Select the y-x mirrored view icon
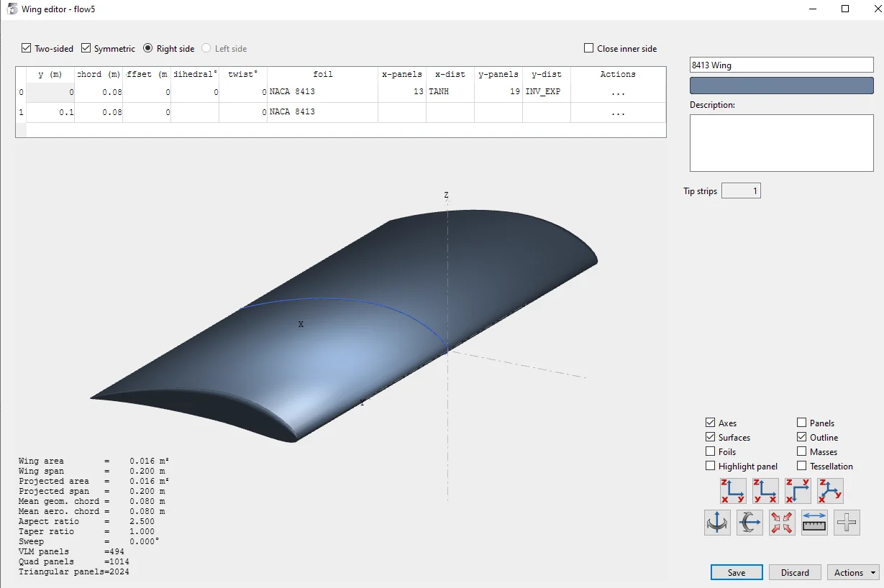The width and height of the screenshot is (884, 588). tap(765, 491)
